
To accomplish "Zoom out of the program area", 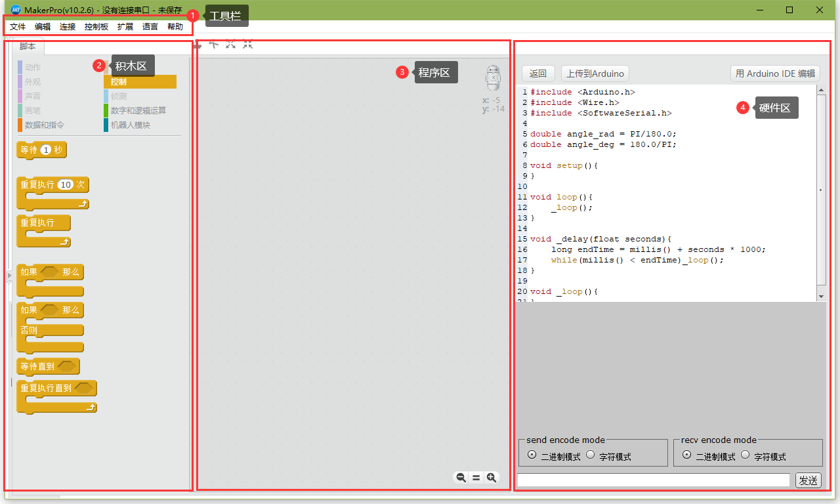I will coord(461,477).
